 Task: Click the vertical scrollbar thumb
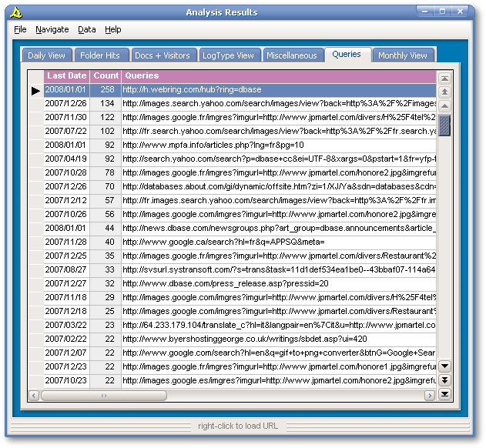(444, 125)
